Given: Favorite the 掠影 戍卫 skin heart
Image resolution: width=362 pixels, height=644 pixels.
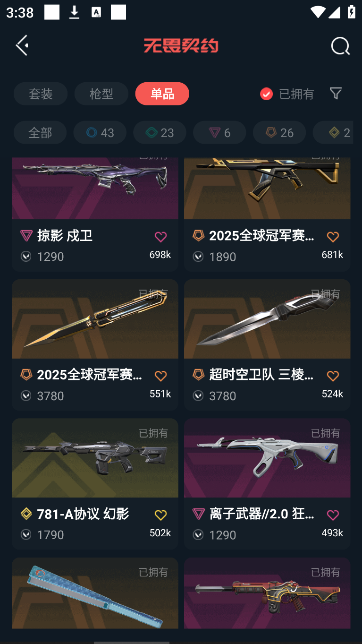Looking at the screenshot, I should pyautogui.click(x=160, y=237).
